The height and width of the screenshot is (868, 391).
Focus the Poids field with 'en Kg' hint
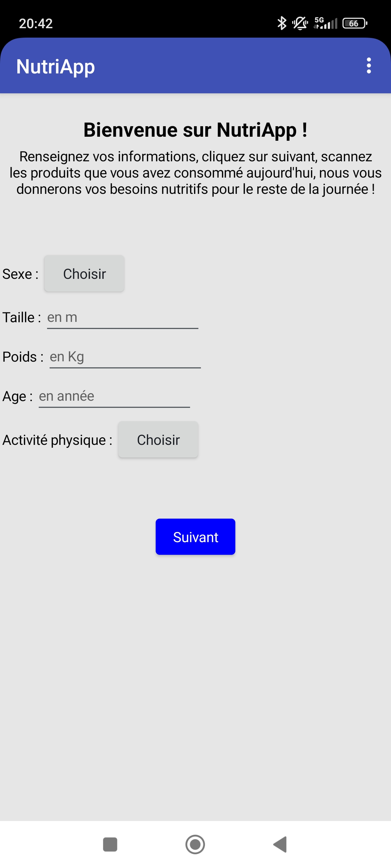(125, 357)
